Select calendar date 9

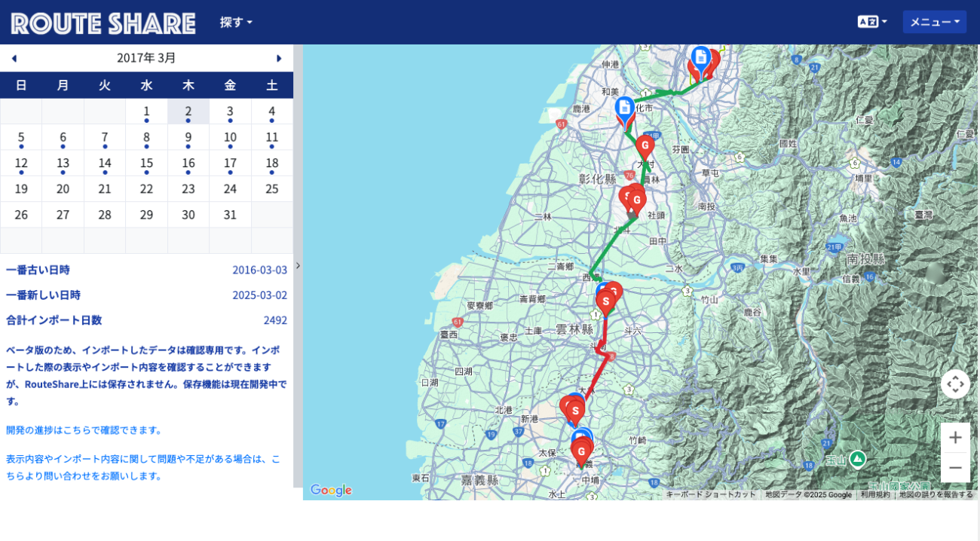coord(188,137)
